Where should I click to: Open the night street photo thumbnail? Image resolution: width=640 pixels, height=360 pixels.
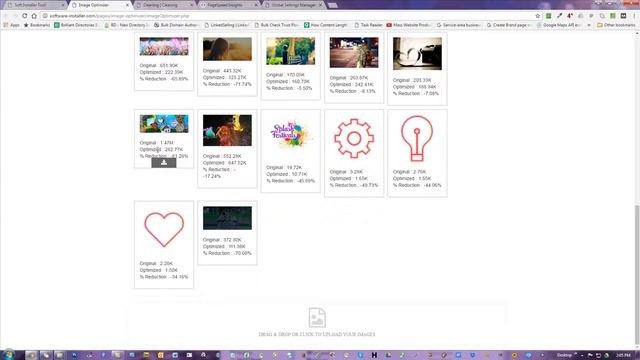tap(354, 53)
